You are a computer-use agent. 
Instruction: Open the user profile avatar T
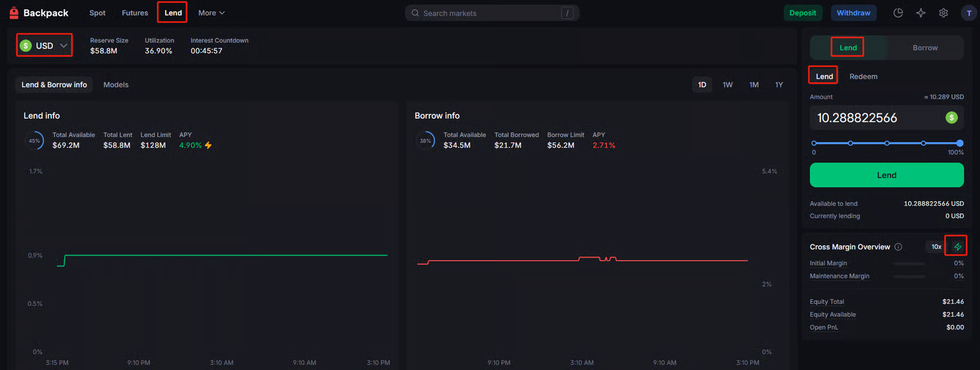click(968, 13)
